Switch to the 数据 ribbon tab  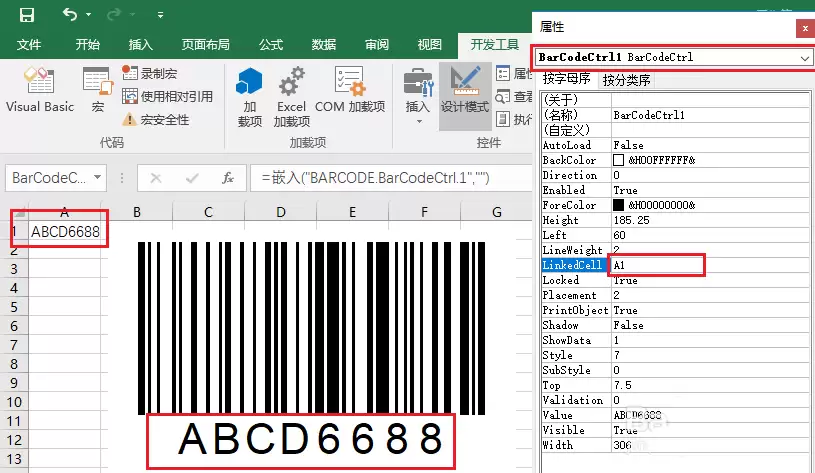coord(324,45)
